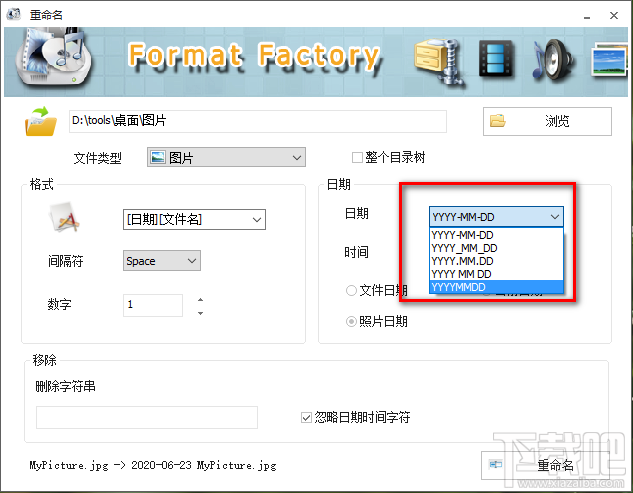Click the rename window title bar icon
Viewport: 633px width, 493px height.
coord(13,15)
